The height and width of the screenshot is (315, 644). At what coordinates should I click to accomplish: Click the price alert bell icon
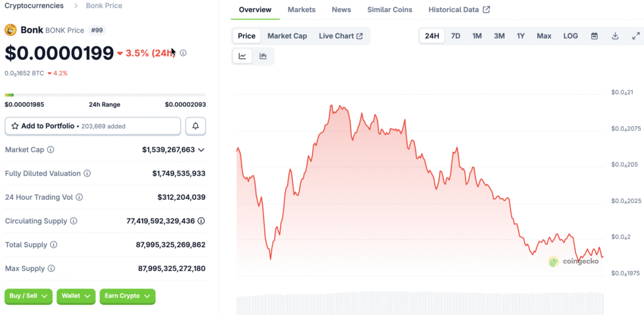click(196, 126)
